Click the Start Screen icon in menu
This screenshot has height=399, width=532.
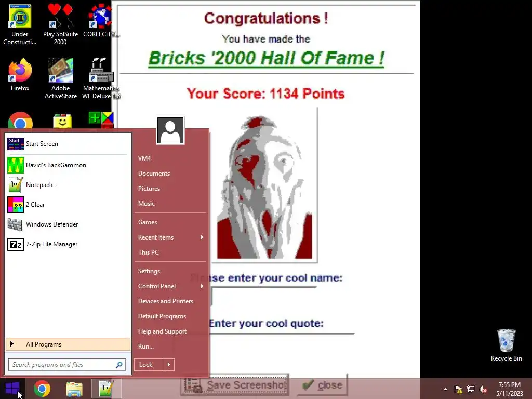click(16, 144)
